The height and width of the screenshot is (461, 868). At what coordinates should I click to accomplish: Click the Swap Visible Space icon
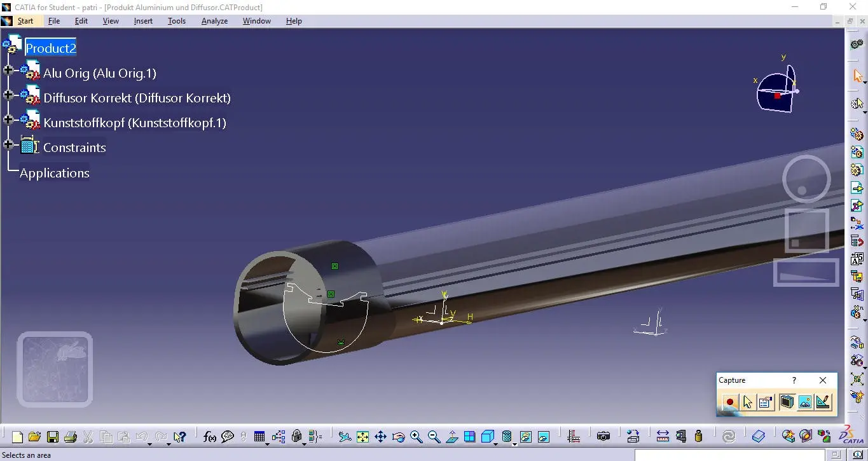pyautogui.click(x=544, y=437)
